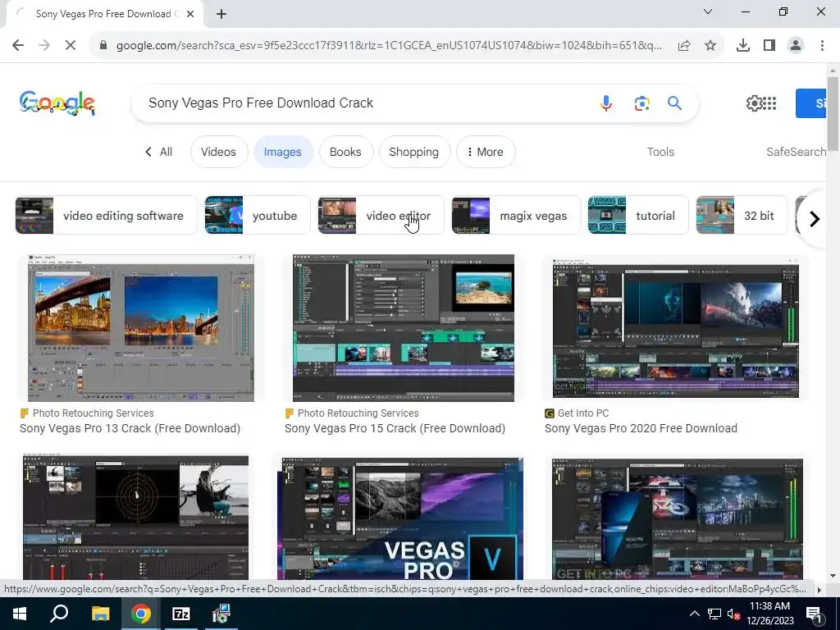Click 'Sony Vegas Pro 2020 Free Download' link
This screenshot has height=630, width=840.
(641, 428)
